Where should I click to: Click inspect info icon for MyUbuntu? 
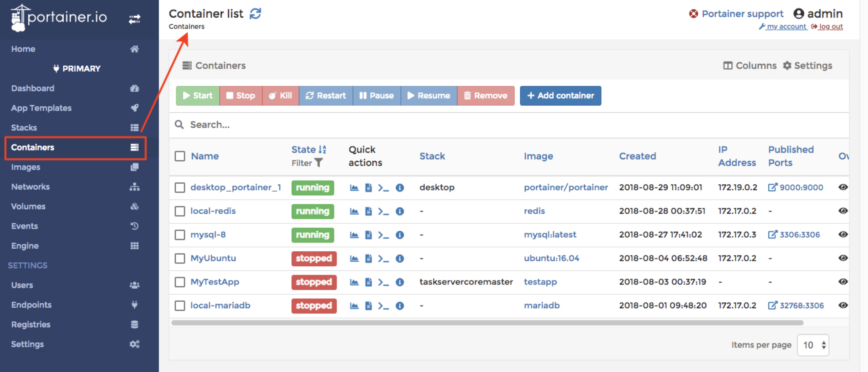click(x=400, y=258)
